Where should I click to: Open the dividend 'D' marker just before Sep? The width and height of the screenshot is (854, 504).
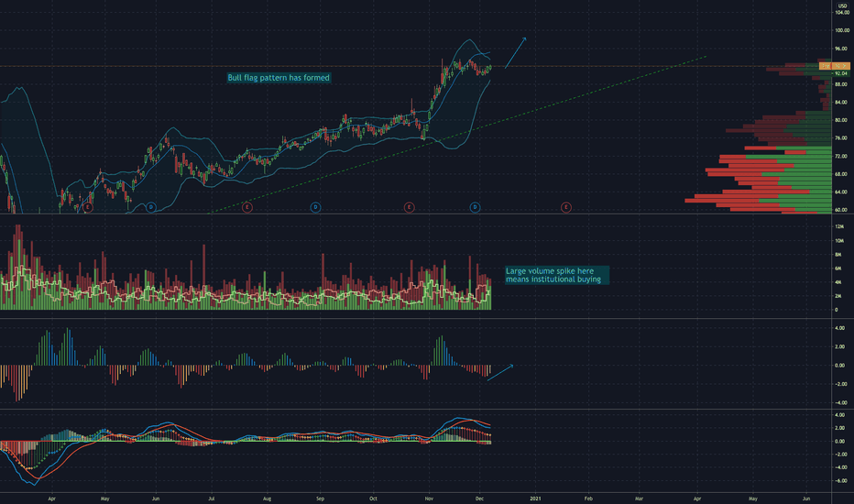tap(315, 207)
